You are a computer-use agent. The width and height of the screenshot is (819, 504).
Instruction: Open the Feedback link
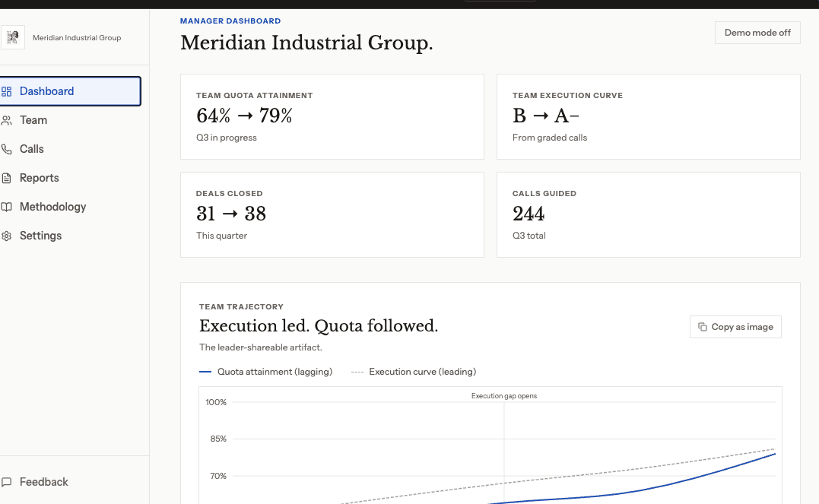[x=70, y=482]
